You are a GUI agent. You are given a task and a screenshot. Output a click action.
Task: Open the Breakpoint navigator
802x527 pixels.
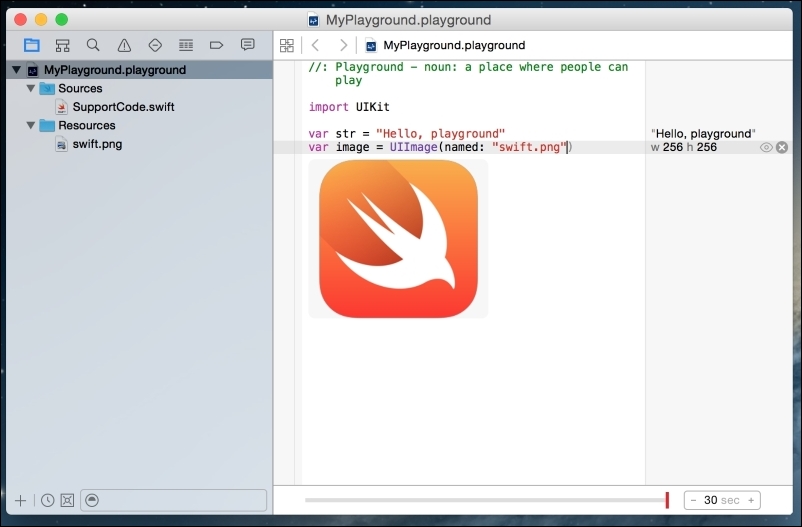[216, 45]
